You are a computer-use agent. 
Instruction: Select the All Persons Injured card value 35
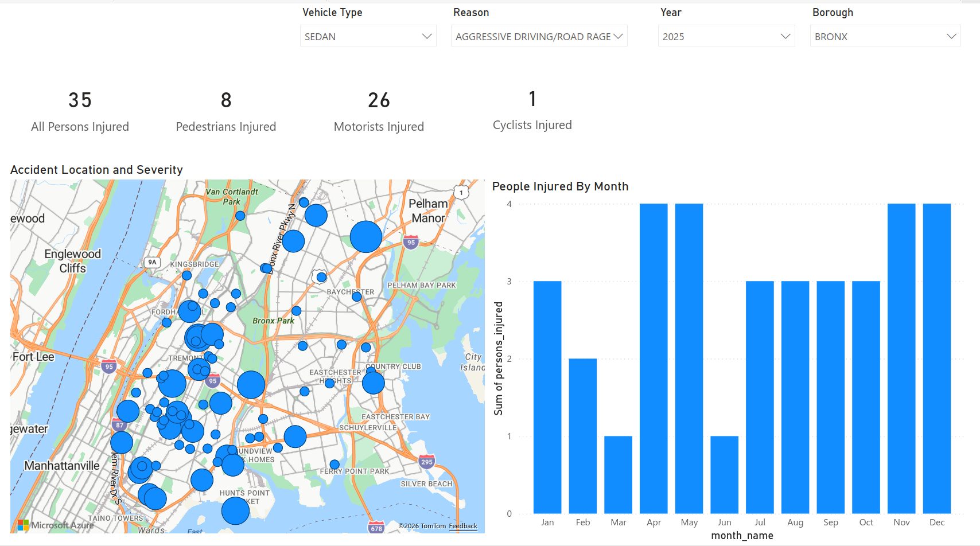point(80,100)
